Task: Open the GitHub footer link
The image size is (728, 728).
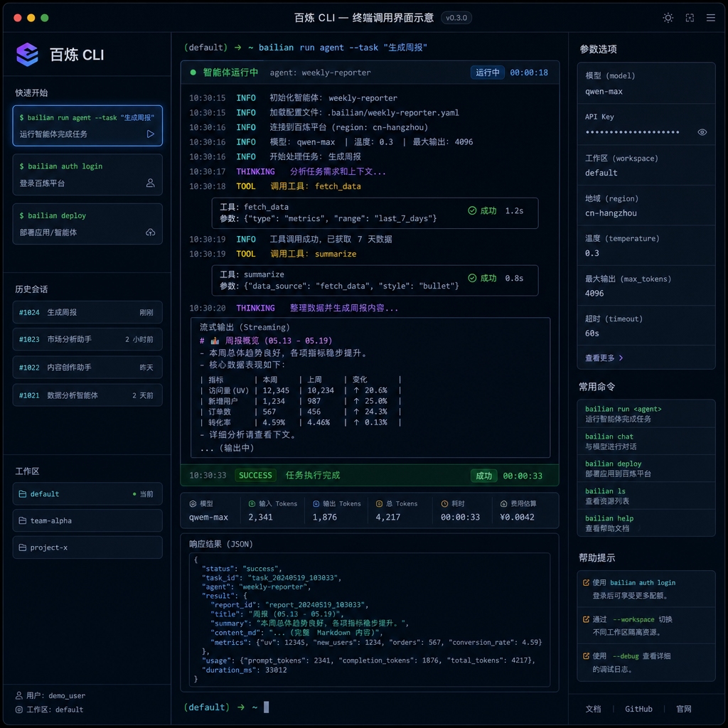Action: point(638,709)
